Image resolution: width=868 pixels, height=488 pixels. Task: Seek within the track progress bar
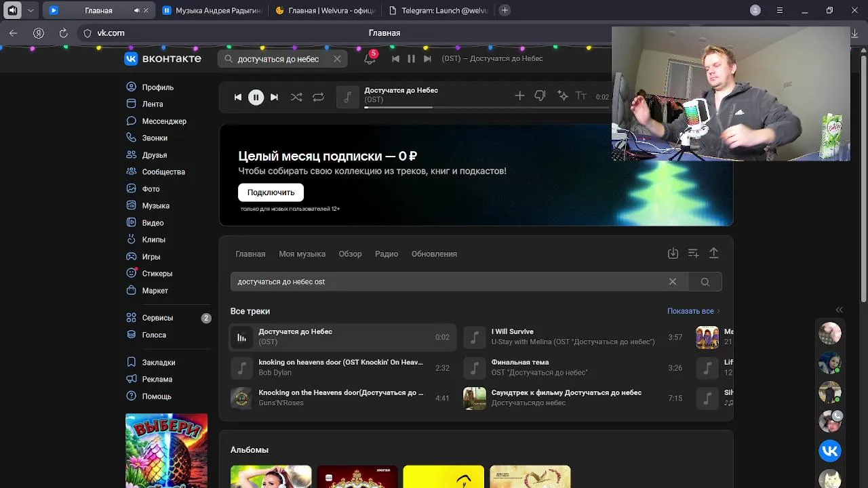tap(487, 107)
